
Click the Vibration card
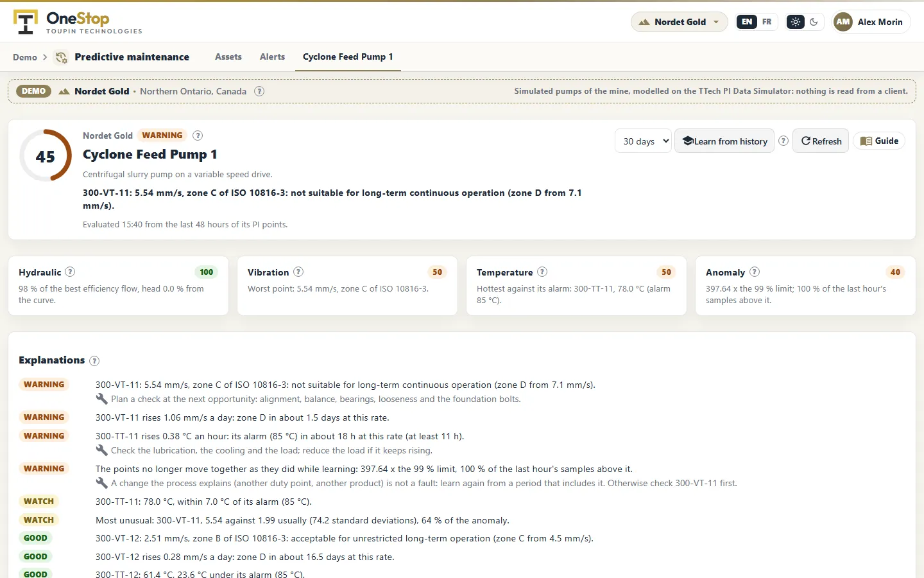tap(347, 286)
